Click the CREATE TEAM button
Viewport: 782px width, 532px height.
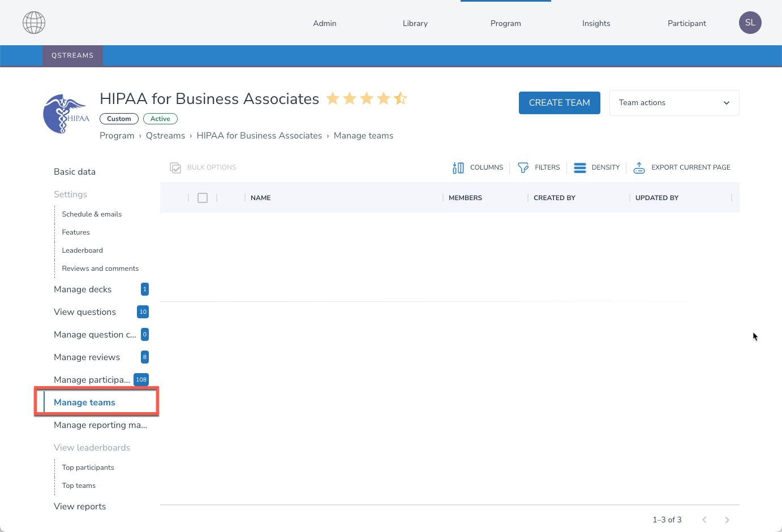(560, 103)
